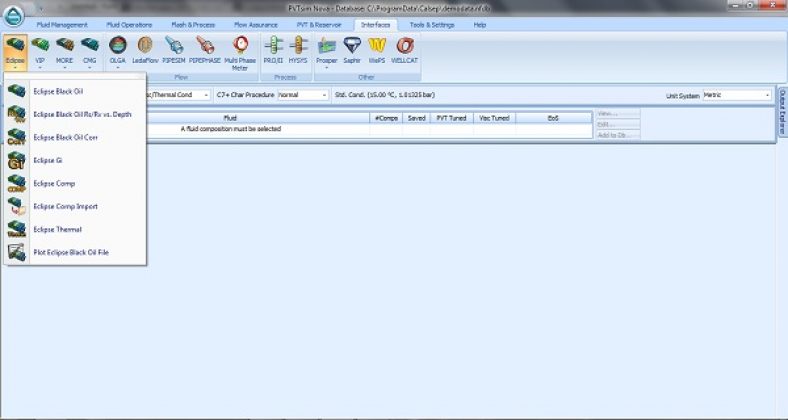The height and width of the screenshot is (420, 788).
Task: Click the View button beside fluid table
Action: tap(618, 114)
